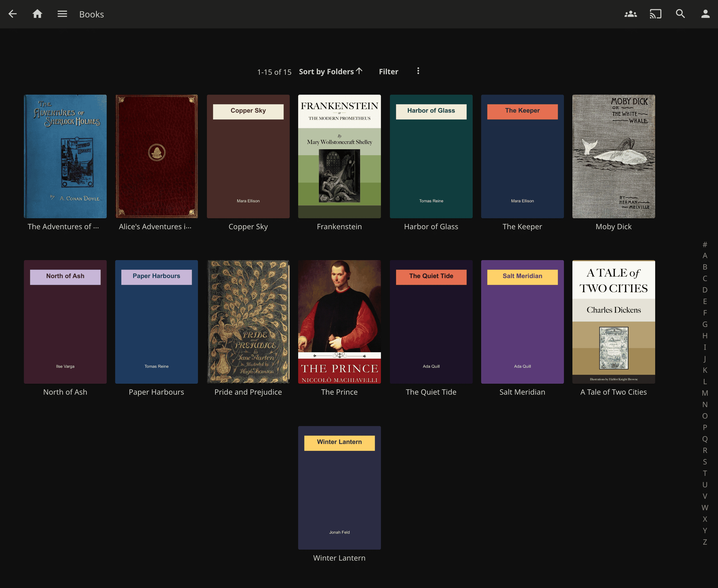Viewport: 718px width, 588px height.
Task: Open The Adventures of Sherlock Holmes cover
Action: (65, 156)
